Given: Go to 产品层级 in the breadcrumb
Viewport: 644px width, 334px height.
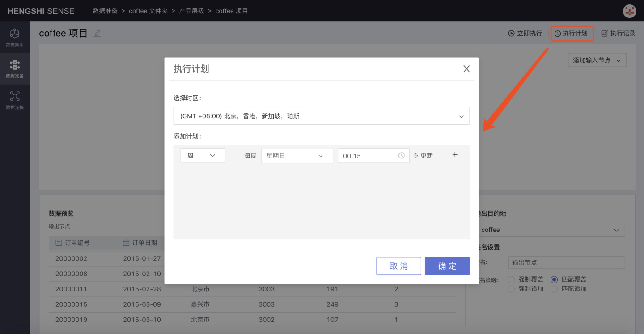Looking at the screenshot, I should coord(191,11).
